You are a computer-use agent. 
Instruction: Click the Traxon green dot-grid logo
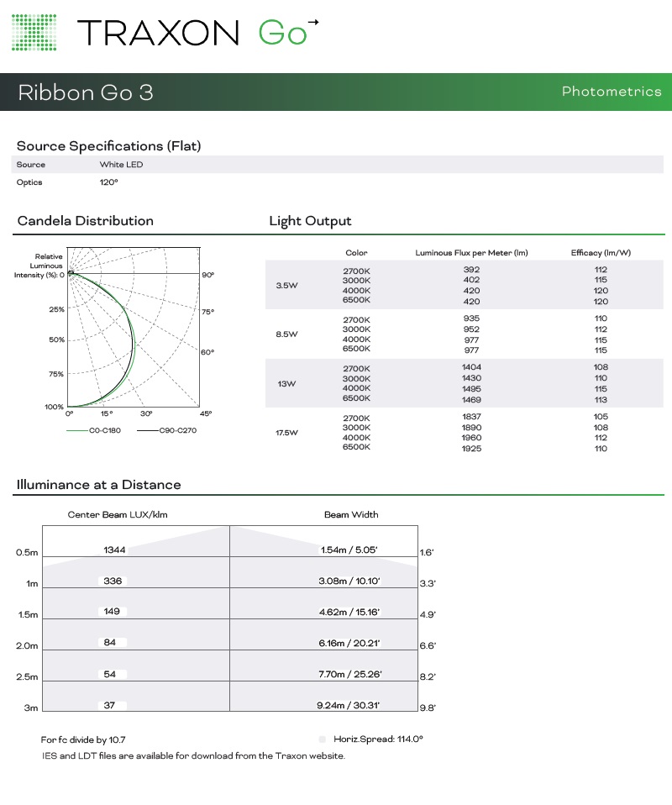[x=34, y=33]
